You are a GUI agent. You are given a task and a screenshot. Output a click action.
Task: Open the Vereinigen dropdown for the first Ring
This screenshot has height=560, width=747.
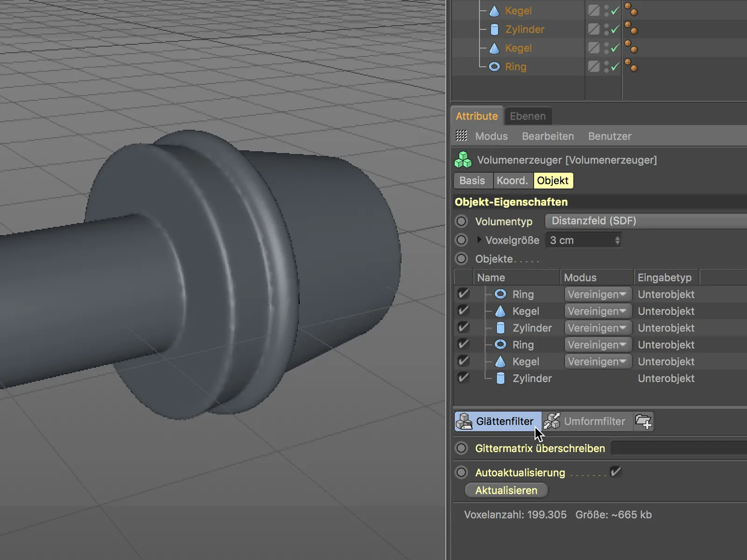point(598,294)
